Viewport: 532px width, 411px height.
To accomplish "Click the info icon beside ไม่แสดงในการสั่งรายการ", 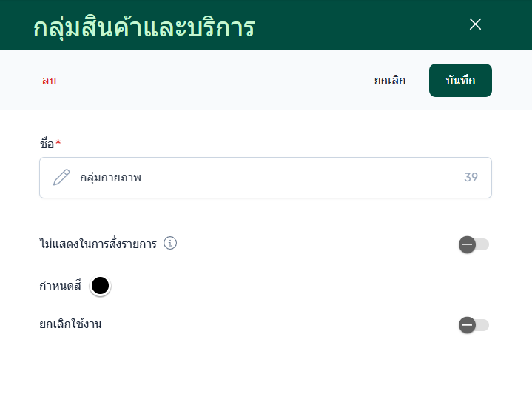I will pos(170,243).
